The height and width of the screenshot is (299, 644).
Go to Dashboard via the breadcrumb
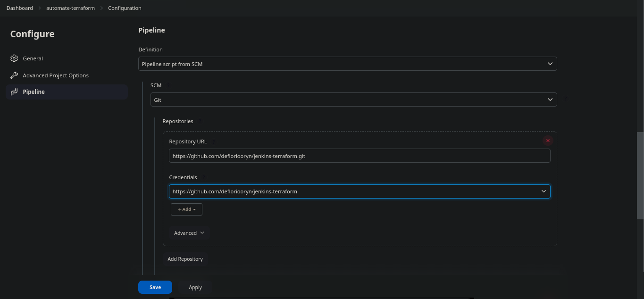coord(20,8)
